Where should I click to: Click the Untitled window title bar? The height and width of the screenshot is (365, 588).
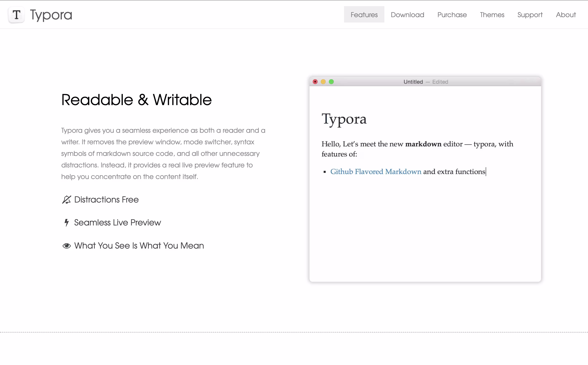425,82
